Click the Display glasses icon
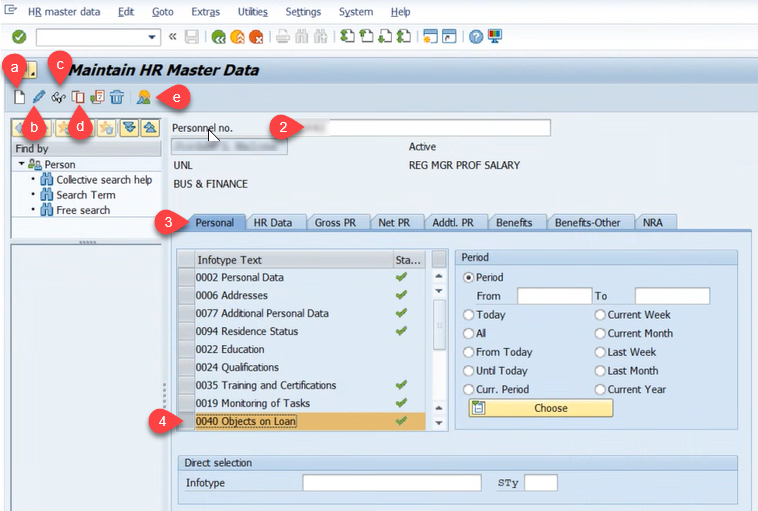Image resolution: width=758 pixels, height=511 pixels. coord(58,98)
